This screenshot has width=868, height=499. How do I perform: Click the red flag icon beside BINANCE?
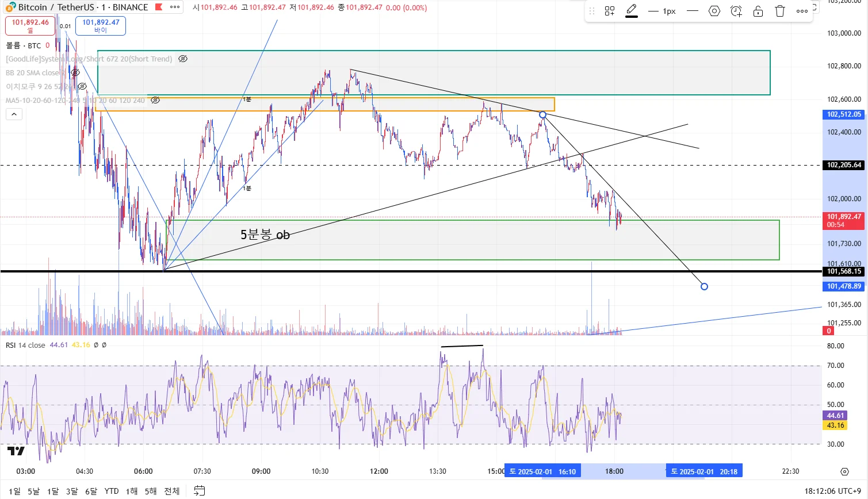159,7
